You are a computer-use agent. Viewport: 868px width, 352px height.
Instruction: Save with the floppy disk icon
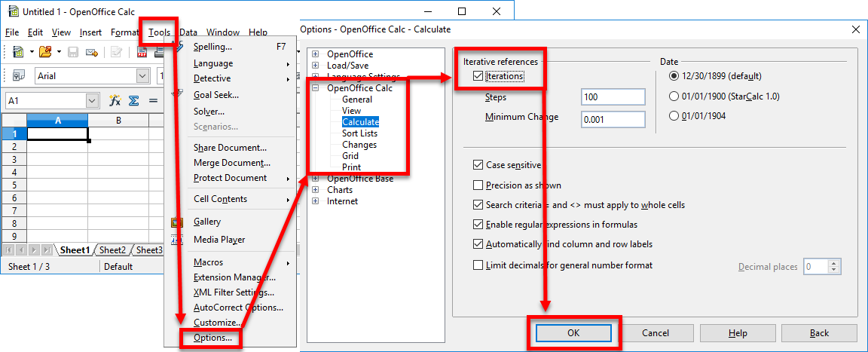[73, 52]
